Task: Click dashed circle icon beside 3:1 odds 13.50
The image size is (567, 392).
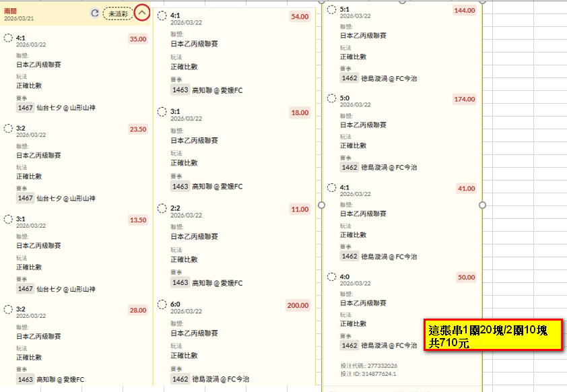Action: (x=8, y=219)
